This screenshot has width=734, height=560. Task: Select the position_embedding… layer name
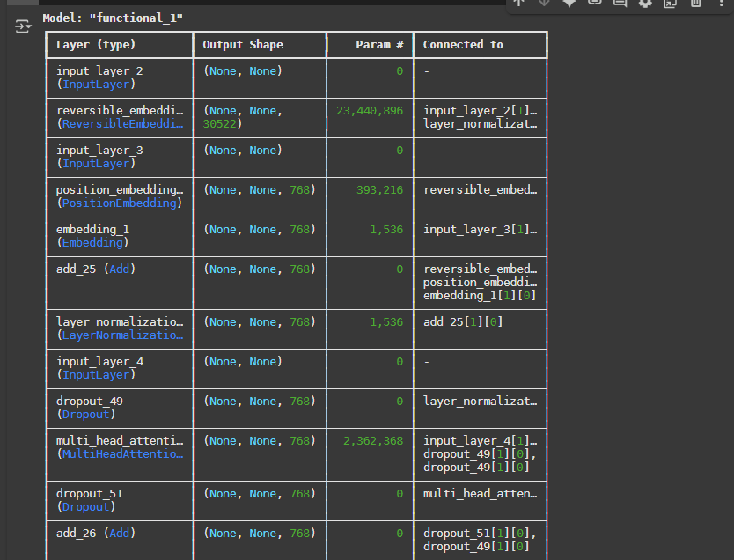(120, 190)
